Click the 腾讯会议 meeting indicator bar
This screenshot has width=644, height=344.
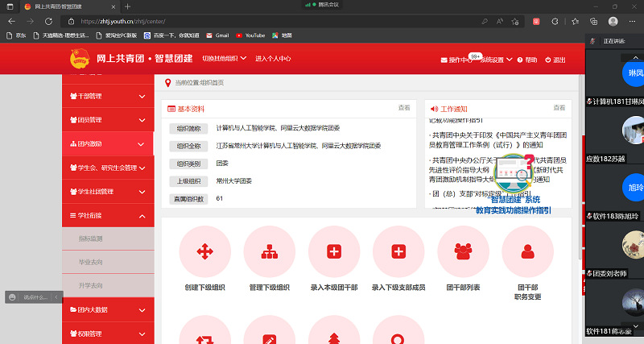[x=322, y=5]
